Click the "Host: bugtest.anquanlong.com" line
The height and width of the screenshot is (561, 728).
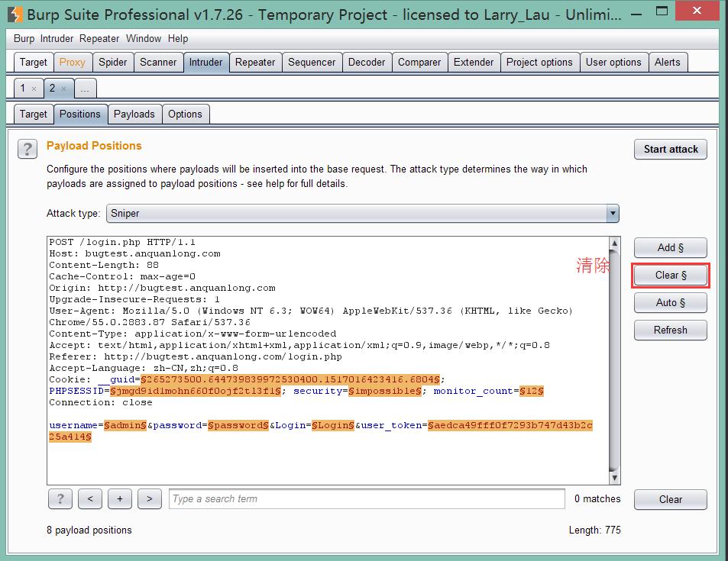click(134, 253)
